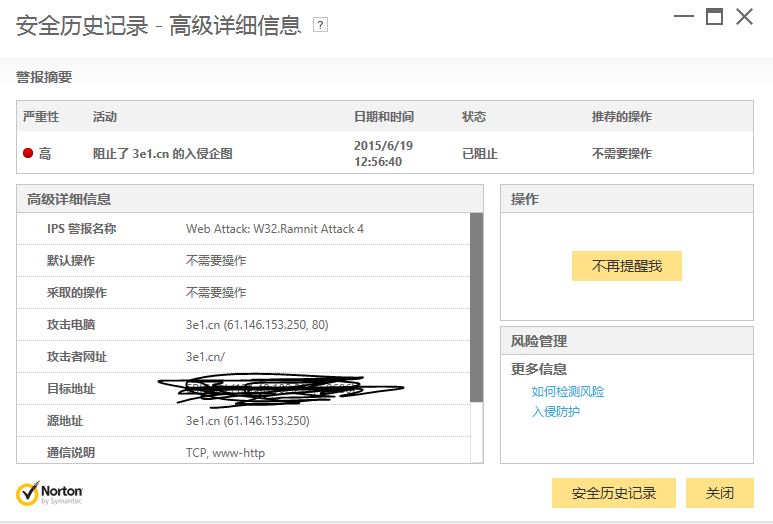Click the Norton by Symantec logo

[x=49, y=493]
